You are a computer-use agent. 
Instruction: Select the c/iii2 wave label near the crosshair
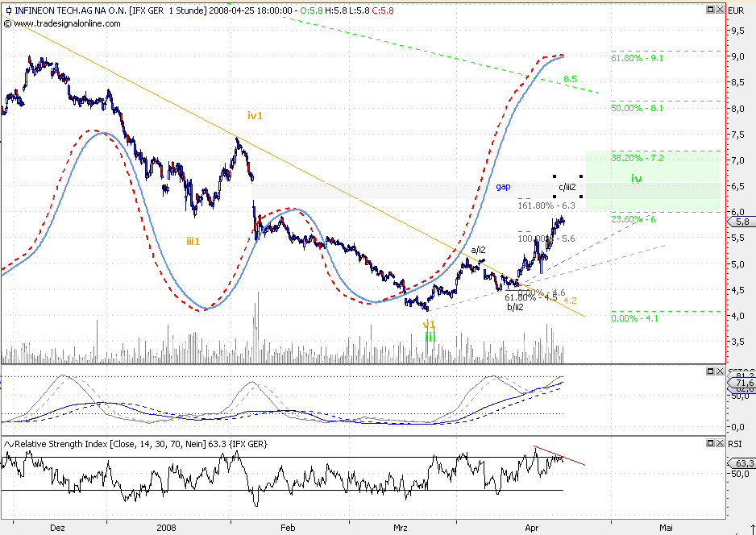(567, 186)
